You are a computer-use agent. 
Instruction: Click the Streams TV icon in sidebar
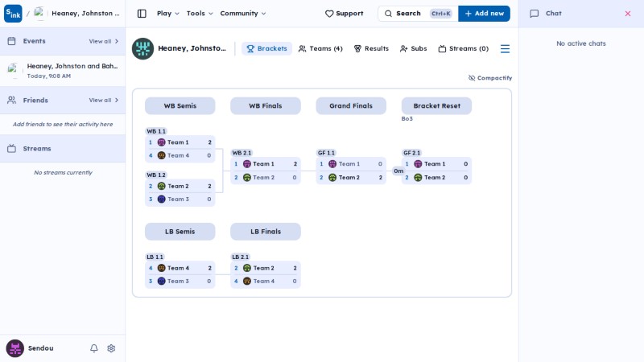click(11, 149)
